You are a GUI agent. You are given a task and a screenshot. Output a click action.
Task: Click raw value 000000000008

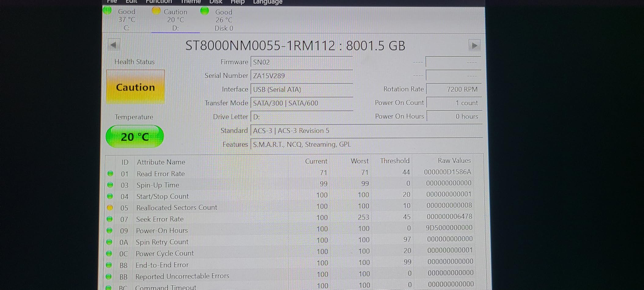[449, 205]
